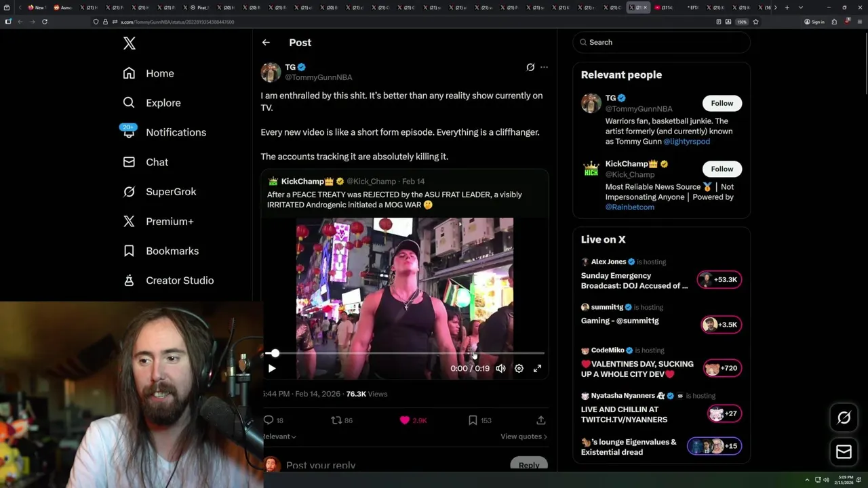Open floating messages envelope button

pos(844,452)
